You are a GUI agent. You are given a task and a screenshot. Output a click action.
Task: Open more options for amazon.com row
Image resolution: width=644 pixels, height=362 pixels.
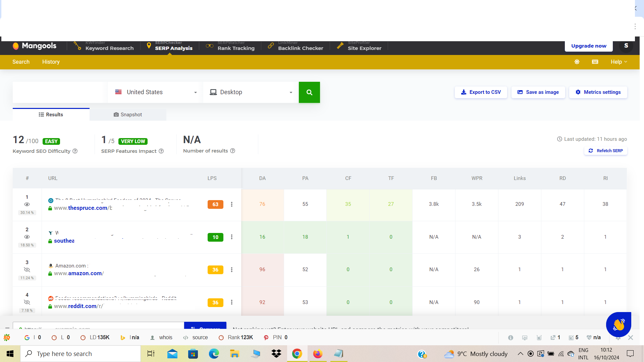(231, 270)
